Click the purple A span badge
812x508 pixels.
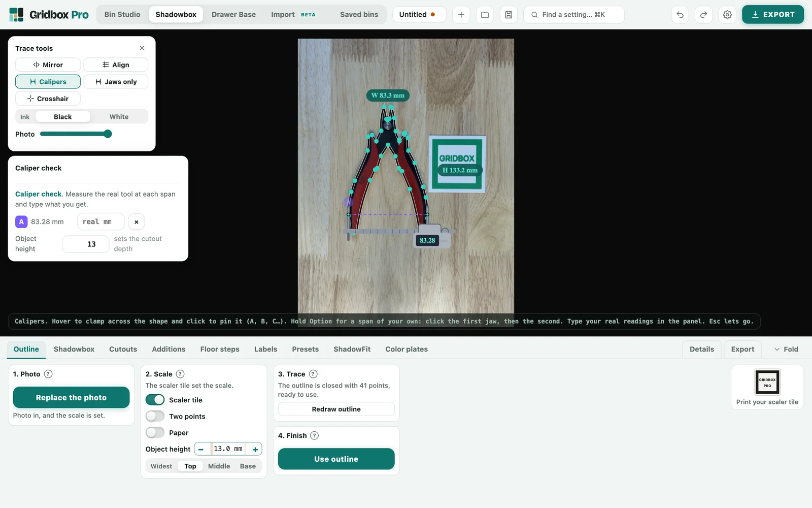pos(21,222)
